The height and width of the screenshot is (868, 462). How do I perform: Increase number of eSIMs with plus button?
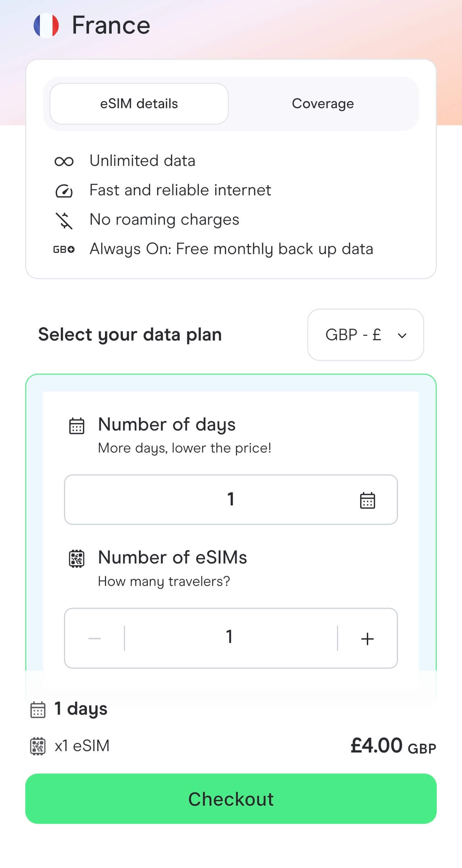coord(367,639)
